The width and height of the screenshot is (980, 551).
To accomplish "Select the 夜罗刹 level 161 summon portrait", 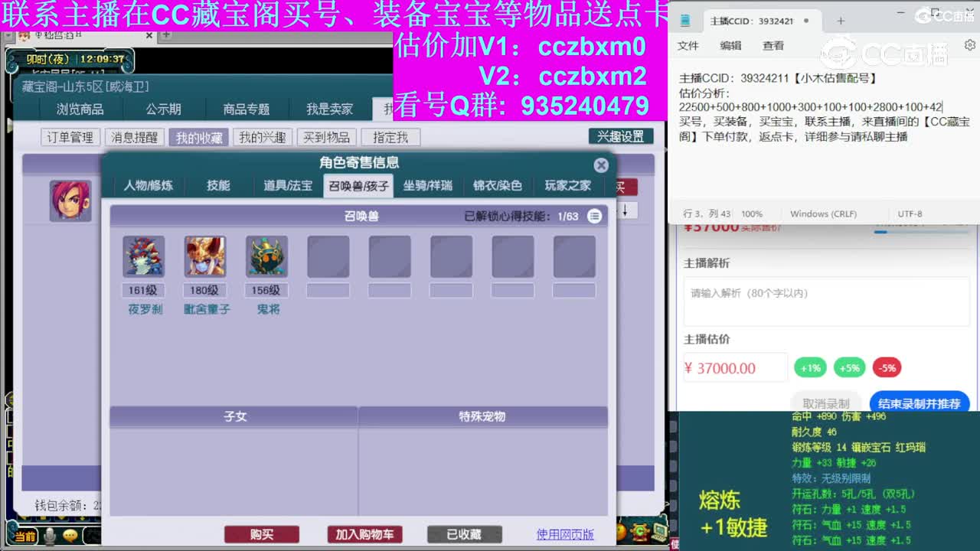I will point(144,256).
